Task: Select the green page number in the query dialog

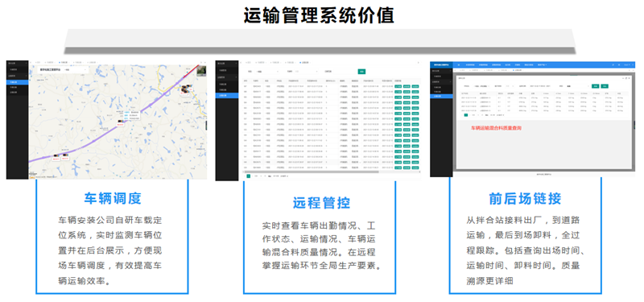Action: pos(466,115)
